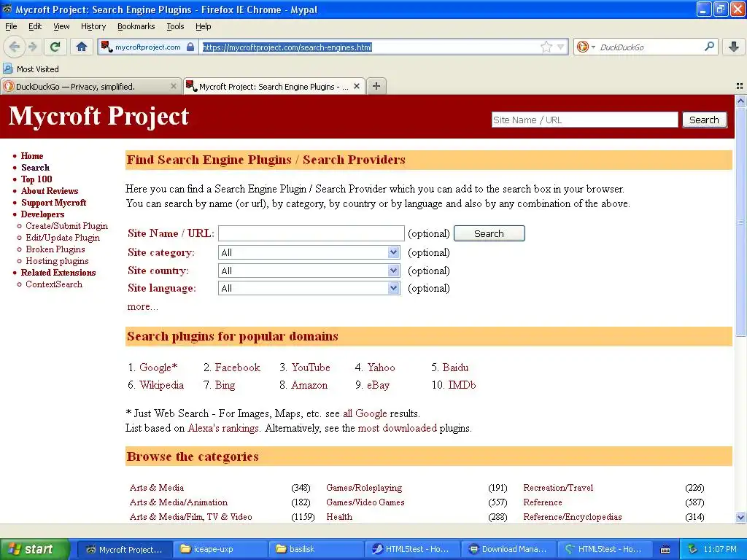Open the Top 100 sidebar link
The height and width of the screenshot is (560, 747).
tap(36, 179)
